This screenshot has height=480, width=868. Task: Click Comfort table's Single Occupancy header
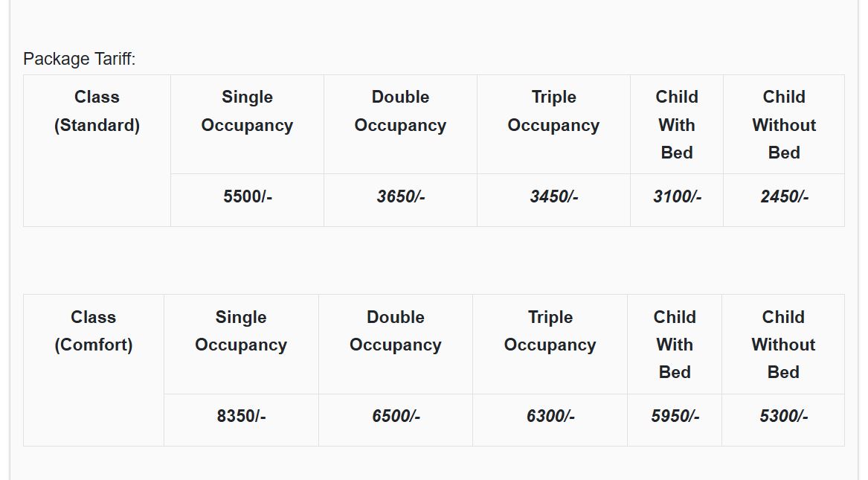(x=241, y=331)
